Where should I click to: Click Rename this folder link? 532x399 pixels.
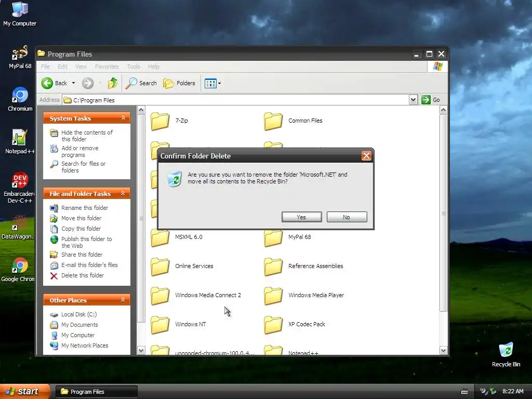click(85, 208)
